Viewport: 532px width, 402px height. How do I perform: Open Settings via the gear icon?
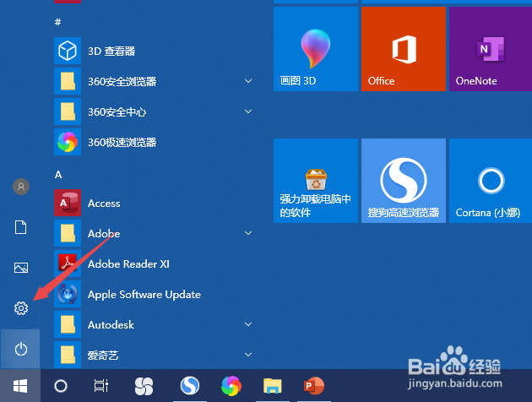click(21, 308)
